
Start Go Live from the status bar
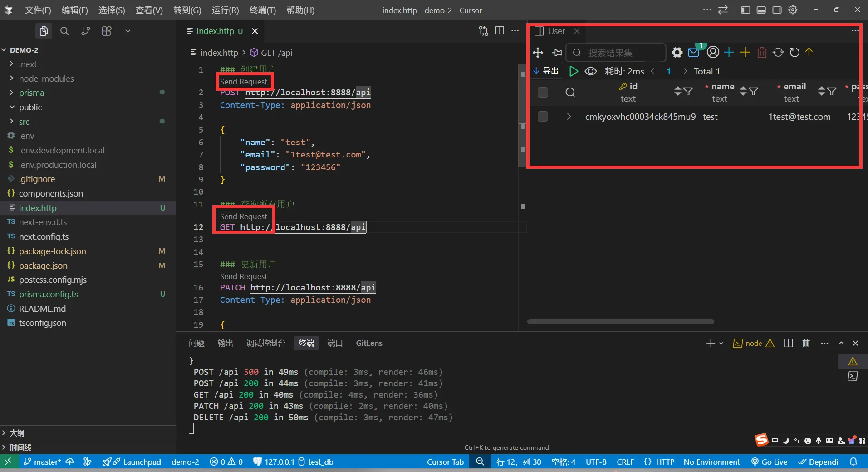(x=770, y=462)
